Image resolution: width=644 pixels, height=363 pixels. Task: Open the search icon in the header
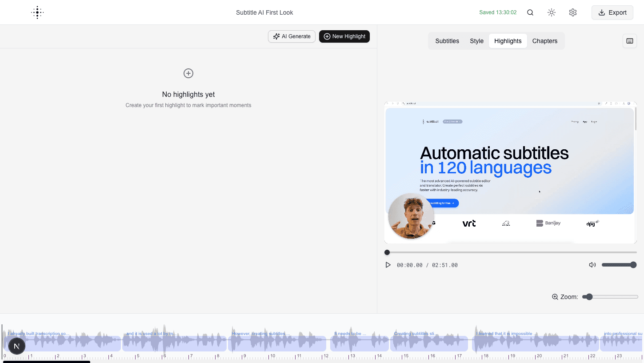click(530, 12)
